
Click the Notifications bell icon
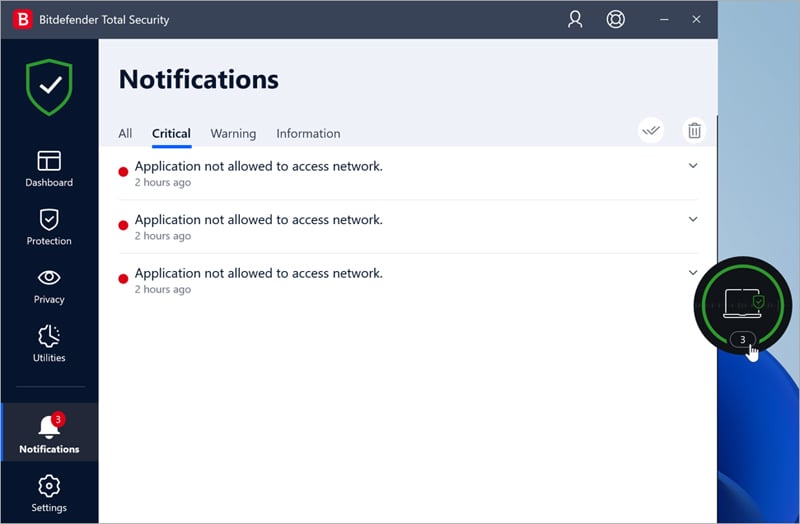click(49, 430)
